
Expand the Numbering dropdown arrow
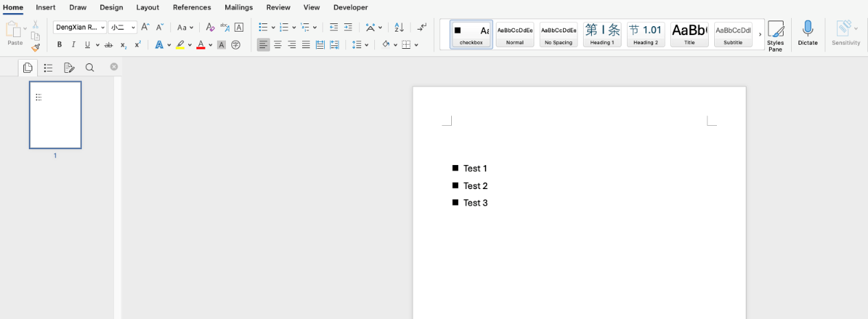(x=294, y=27)
